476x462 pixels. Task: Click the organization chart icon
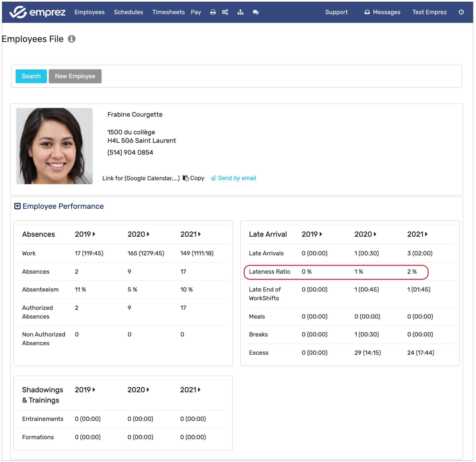click(x=240, y=12)
